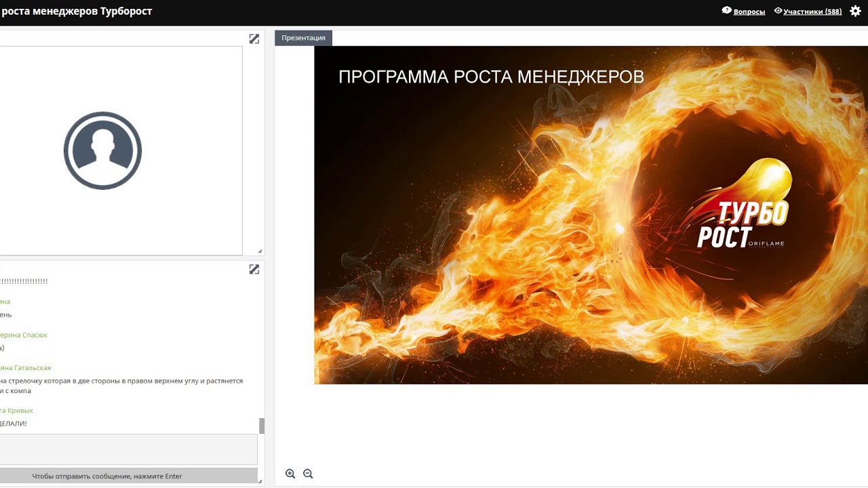Click the message about стрелочку в правом верхнем углу
The image size is (868, 488).
121,386
